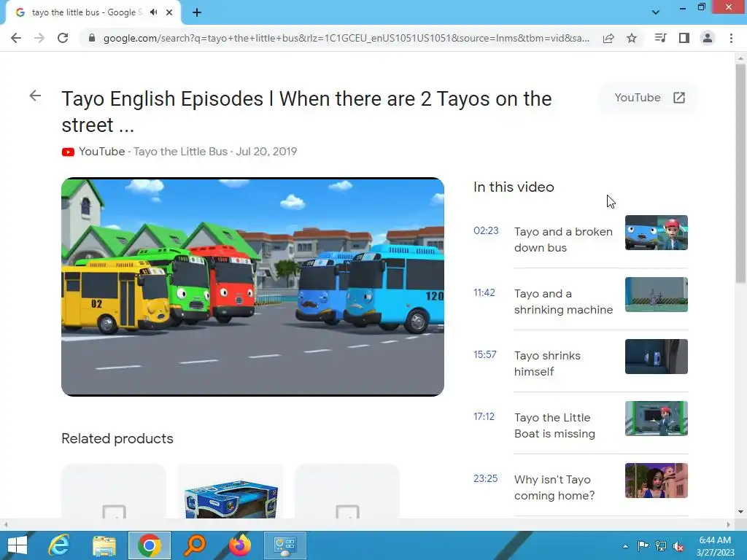747x560 pixels.
Task: Bookmark this tab with star icon
Action: (x=632, y=38)
